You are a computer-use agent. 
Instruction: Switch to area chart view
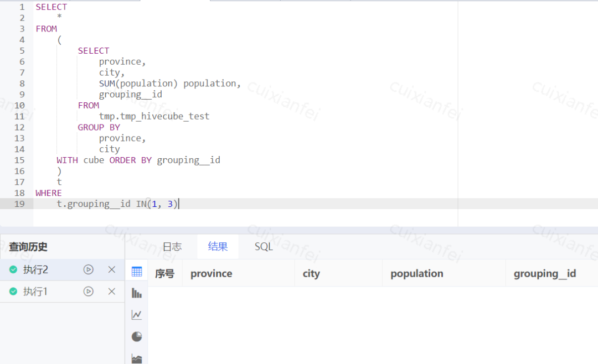pyautogui.click(x=137, y=358)
